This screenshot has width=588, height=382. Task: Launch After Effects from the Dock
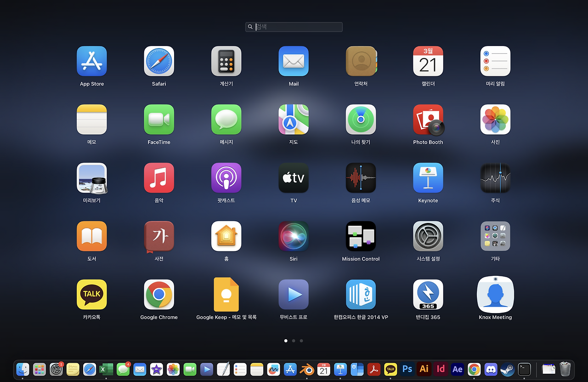pyautogui.click(x=458, y=369)
